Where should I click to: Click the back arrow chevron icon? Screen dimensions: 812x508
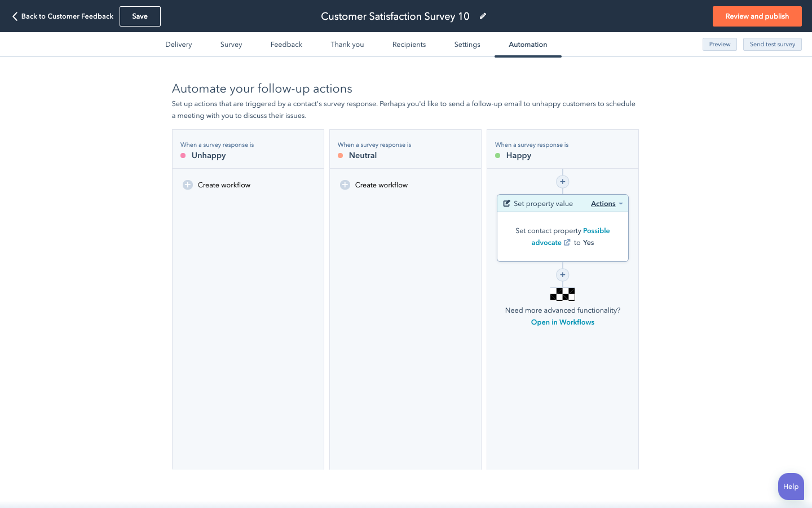click(x=15, y=16)
